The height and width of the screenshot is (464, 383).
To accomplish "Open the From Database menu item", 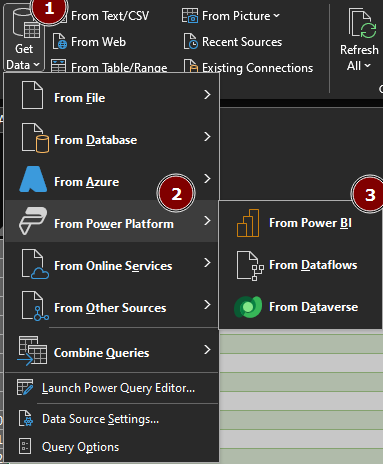I will [x=112, y=138].
